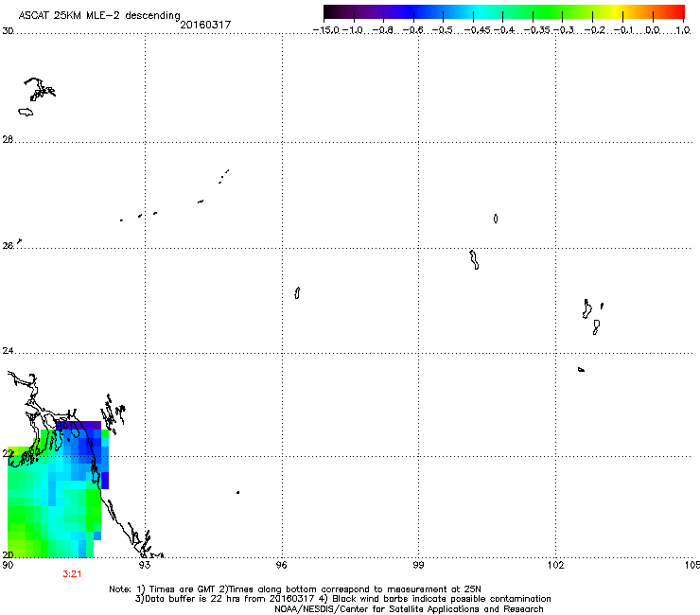
Task: Click the "-0.2" color bar label
Action: (x=594, y=30)
